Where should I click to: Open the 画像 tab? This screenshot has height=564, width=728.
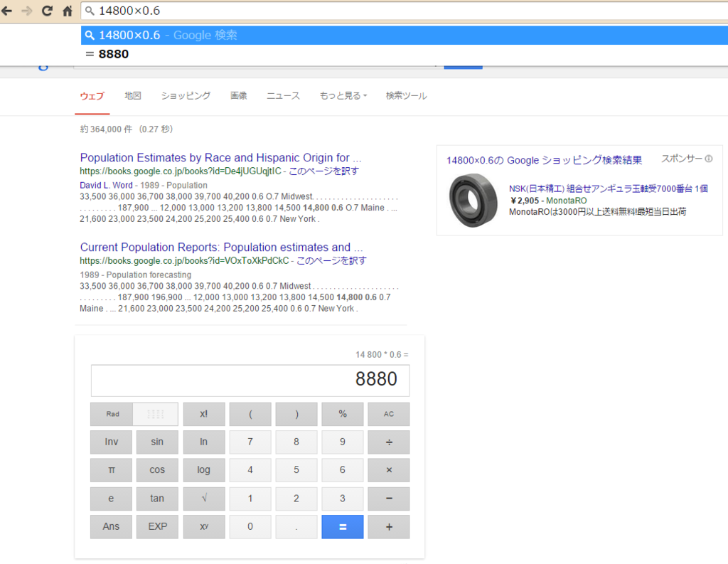click(x=239, y=96)
